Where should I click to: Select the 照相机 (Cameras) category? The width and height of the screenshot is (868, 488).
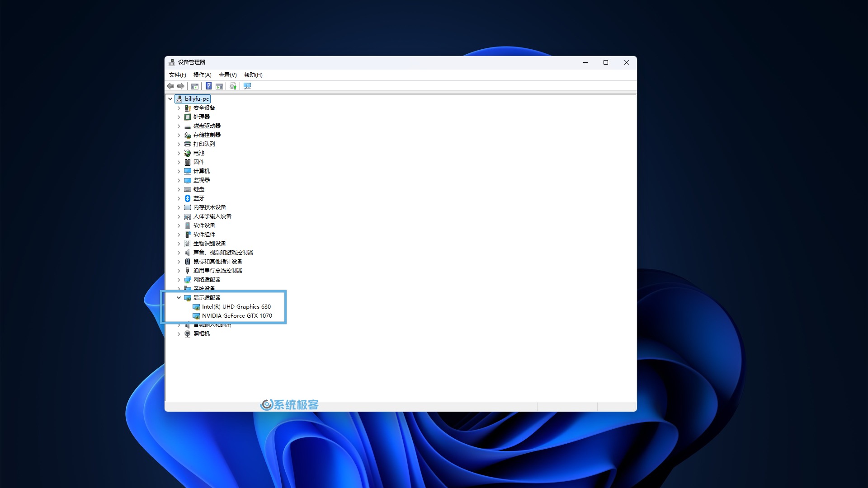[x=201, y=333]
